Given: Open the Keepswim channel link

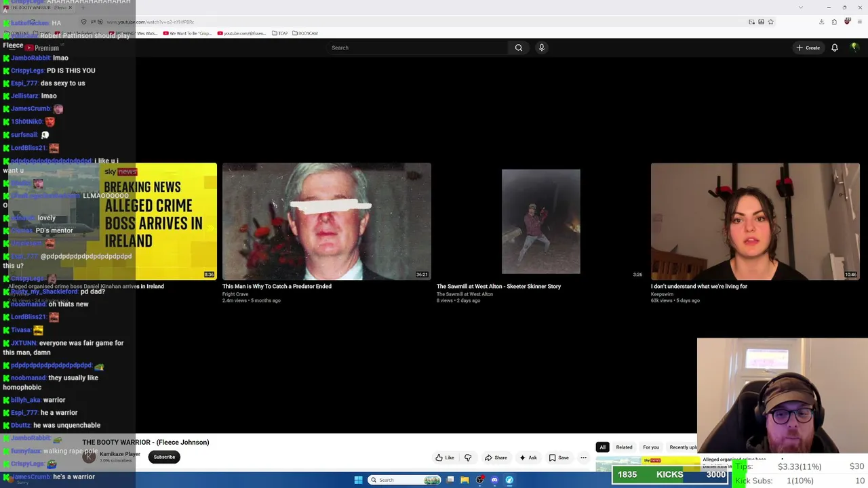Looking at the screenshot, I should (662, 294).
